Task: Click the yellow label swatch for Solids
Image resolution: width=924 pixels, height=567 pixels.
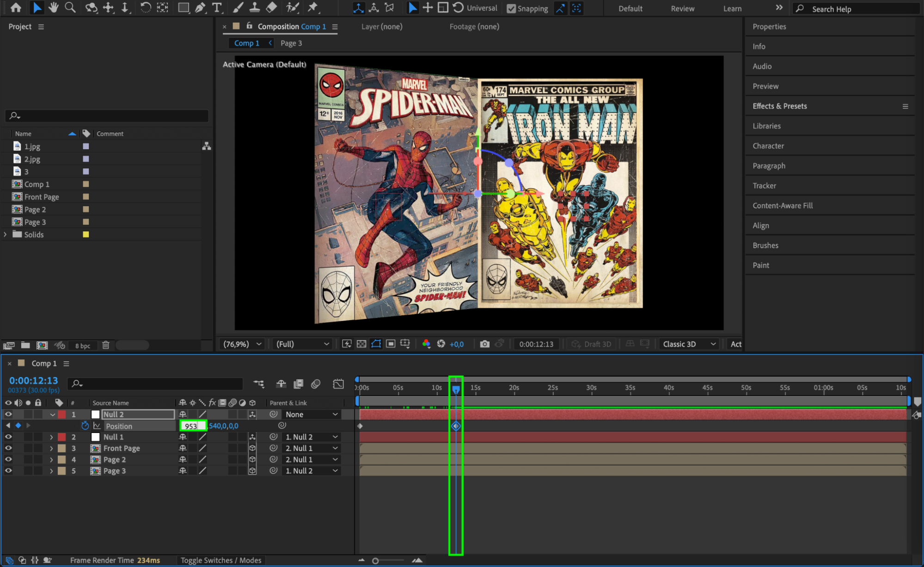Action: click(x=86, y=234)
